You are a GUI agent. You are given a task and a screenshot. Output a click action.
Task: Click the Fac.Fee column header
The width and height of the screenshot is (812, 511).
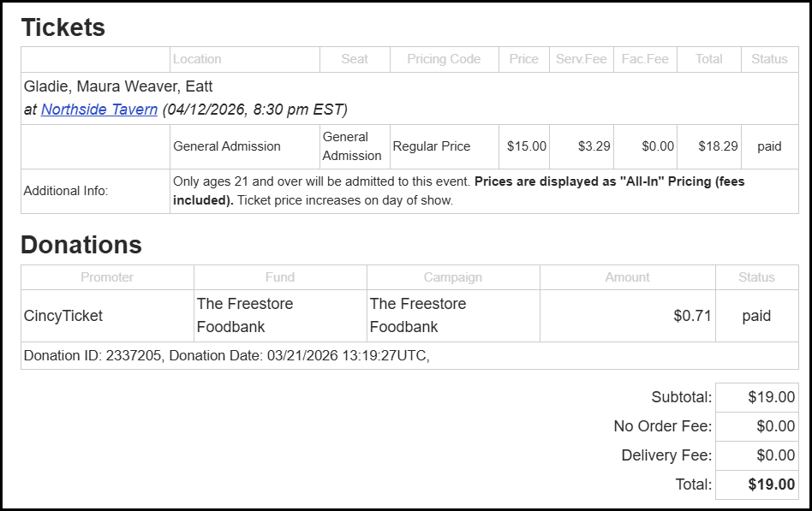645,59
